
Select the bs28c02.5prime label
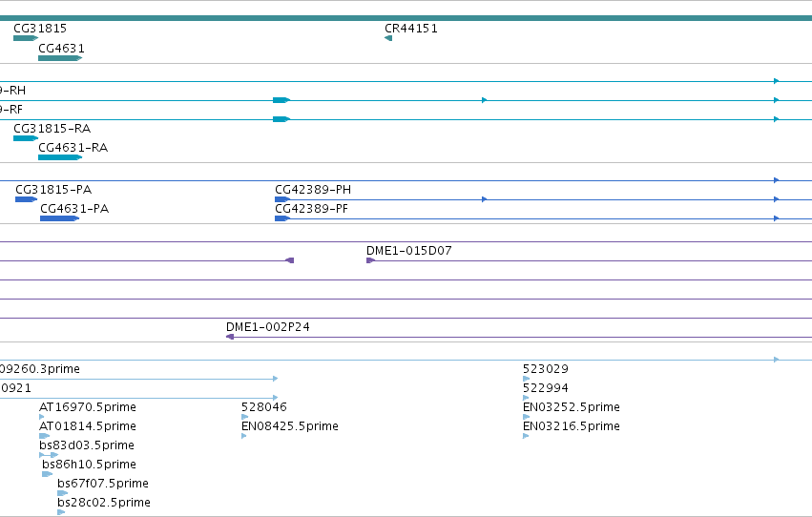coord(104,503)
